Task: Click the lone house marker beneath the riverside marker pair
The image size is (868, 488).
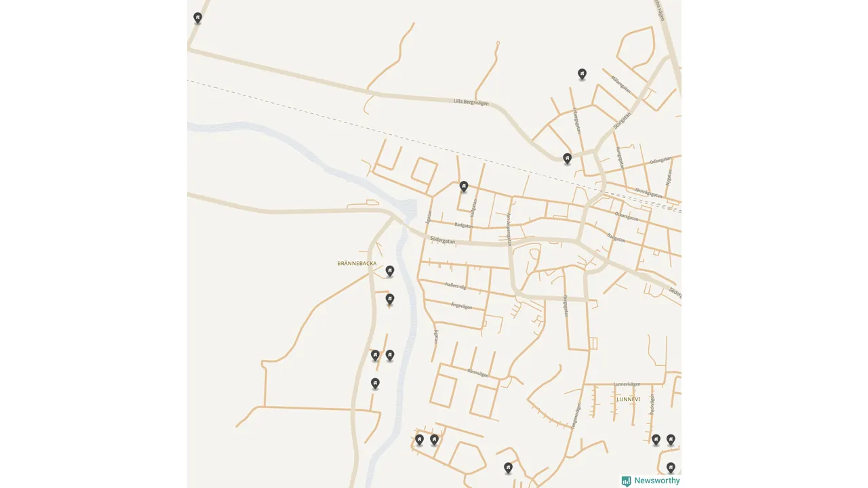Action: (x=375, y=384)
